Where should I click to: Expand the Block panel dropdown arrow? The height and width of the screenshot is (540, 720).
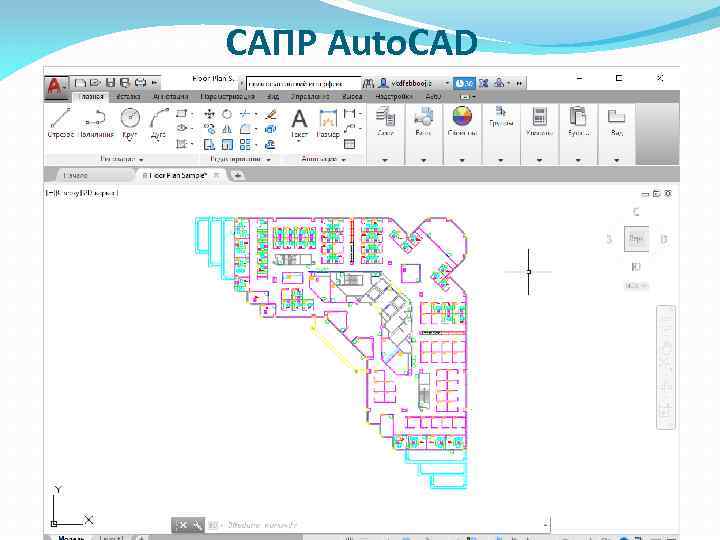point(423,160)
